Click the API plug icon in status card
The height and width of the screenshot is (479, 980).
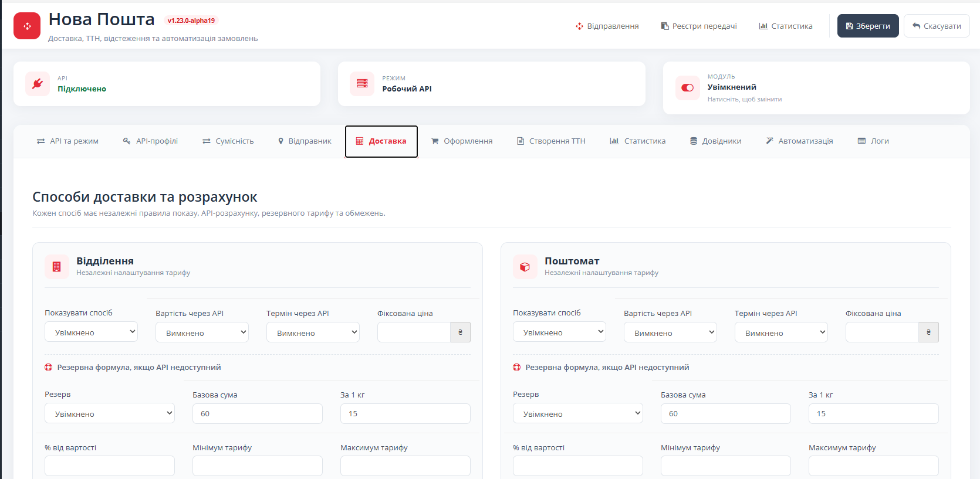pyautogui.click(x=38, y=84)
